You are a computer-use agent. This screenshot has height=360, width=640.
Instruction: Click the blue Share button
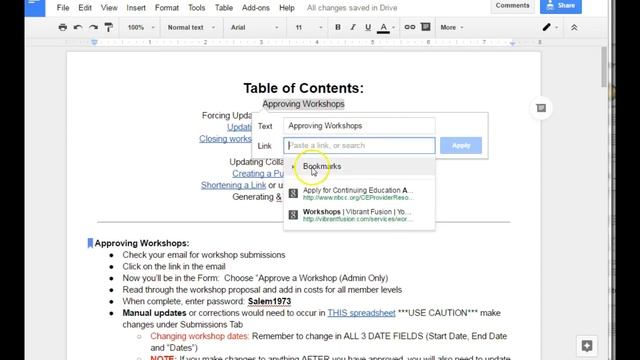point(561,6)
